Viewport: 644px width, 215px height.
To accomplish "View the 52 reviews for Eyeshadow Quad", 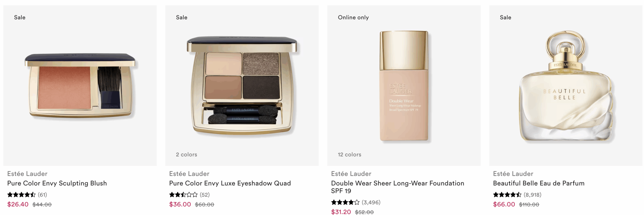I will [x=205, y=195].
